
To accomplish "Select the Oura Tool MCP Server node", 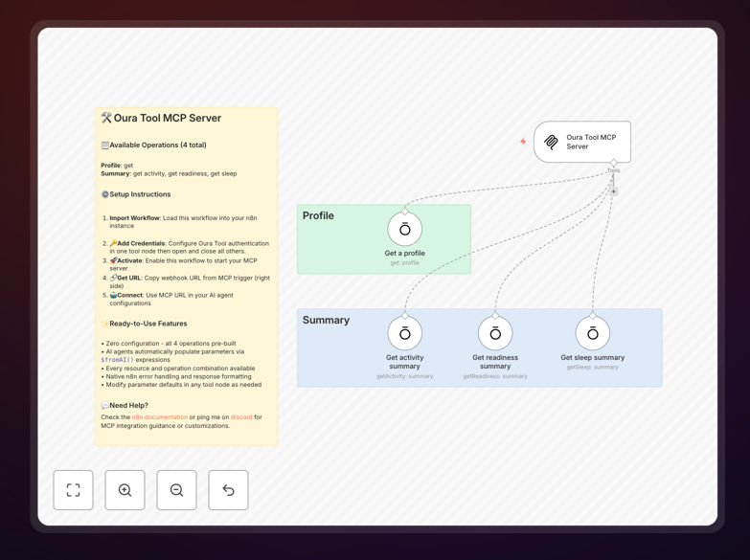I will click(582, 142).
